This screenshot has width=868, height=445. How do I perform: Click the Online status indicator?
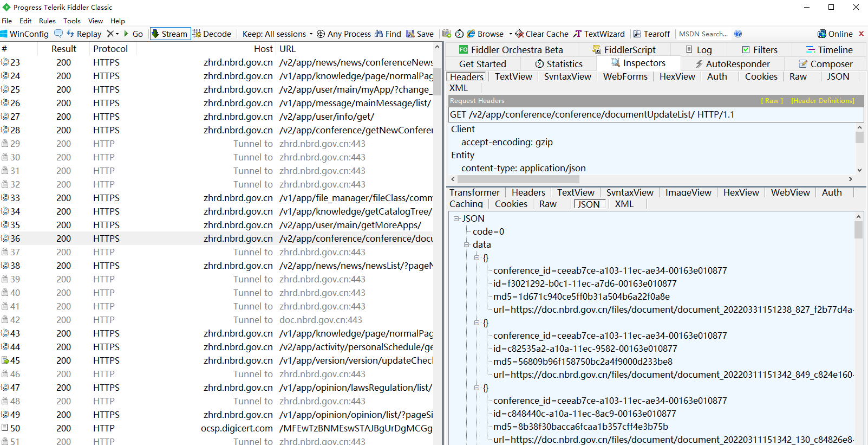coord(835,34)
